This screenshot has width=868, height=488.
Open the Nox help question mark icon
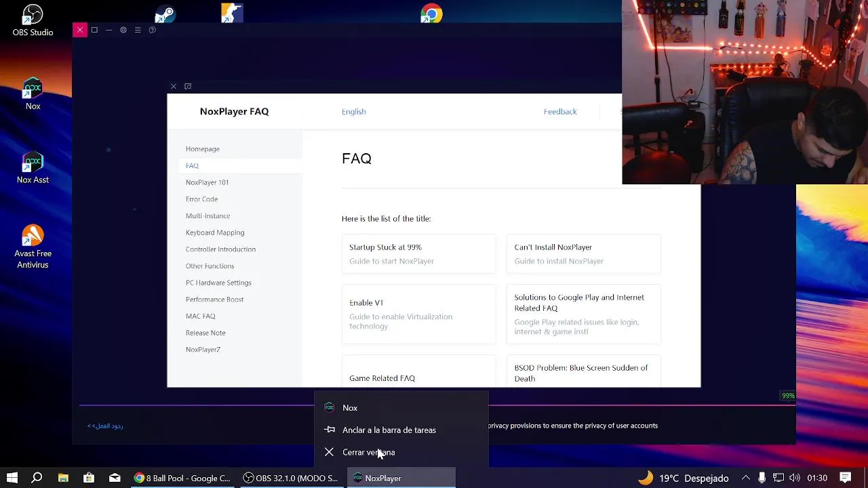(152, 30)
